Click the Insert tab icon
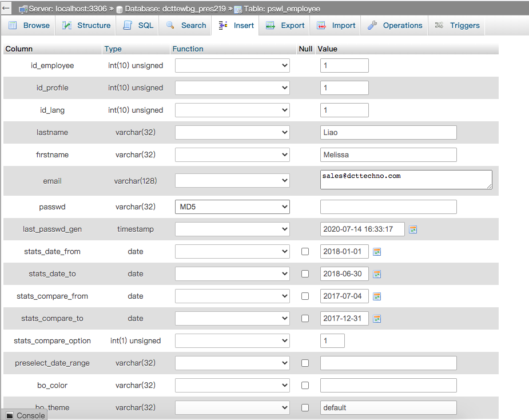The image size is (529, 420). coord(223,25)
